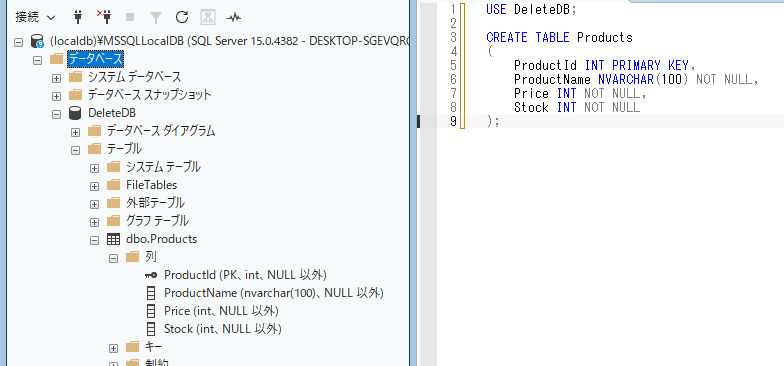Click the primary key icon beside ProductId

(150, 274)
